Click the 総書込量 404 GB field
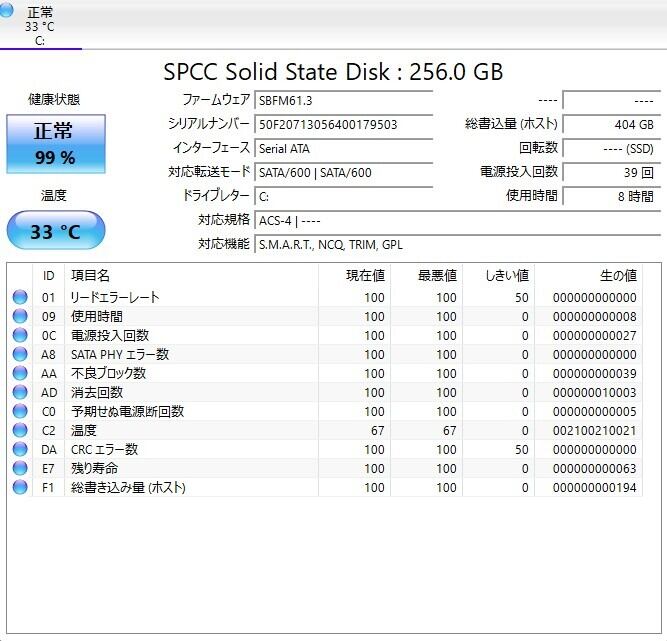This screenshot has height=641, width=667. click(x=610, y=124)
